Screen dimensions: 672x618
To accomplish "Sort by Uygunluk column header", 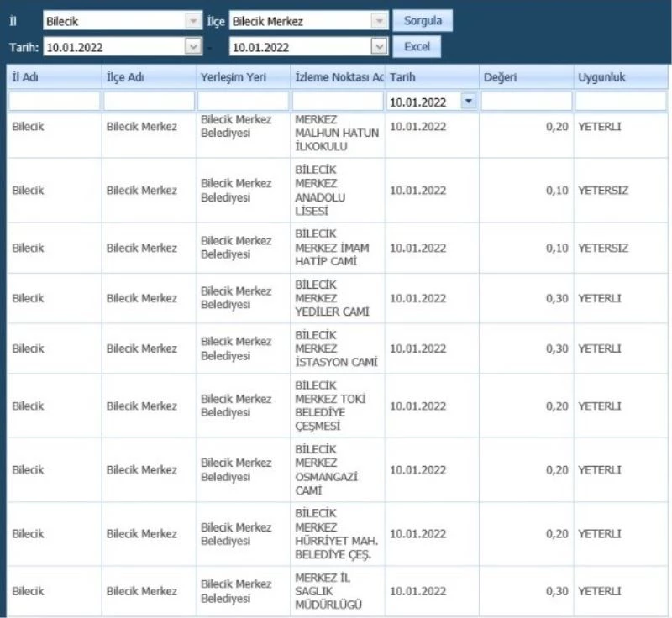I will click(x=620, y=78).
